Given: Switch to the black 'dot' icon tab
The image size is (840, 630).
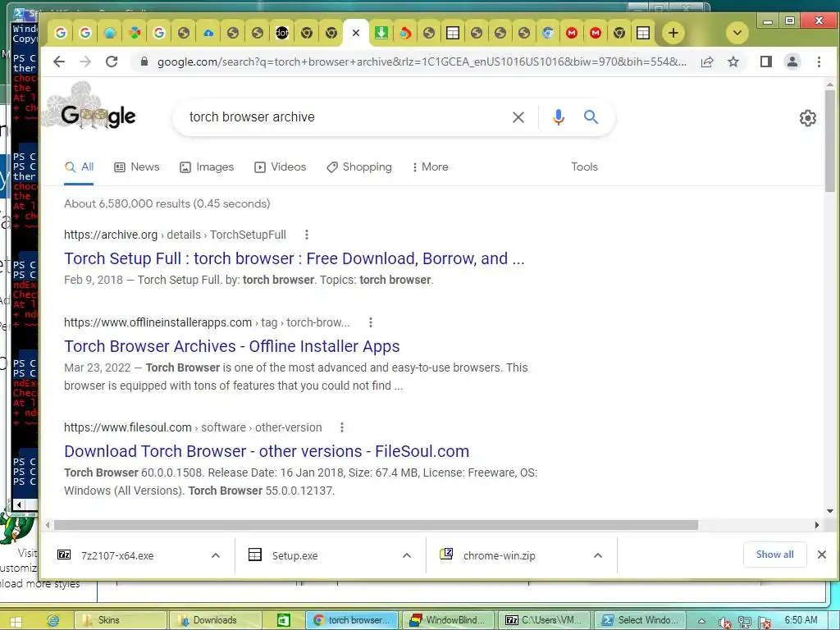Looking at the screenshot, I should pos(282,33).
